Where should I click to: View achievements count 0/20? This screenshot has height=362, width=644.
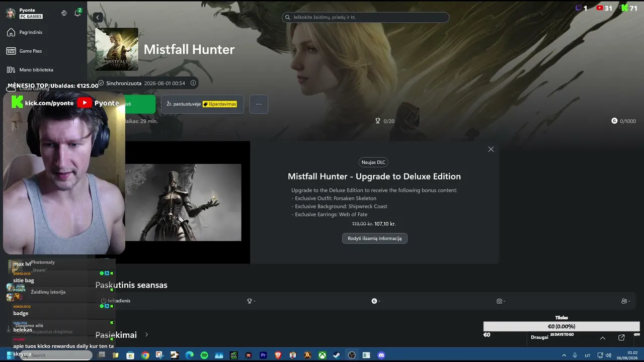coord(385,121)
